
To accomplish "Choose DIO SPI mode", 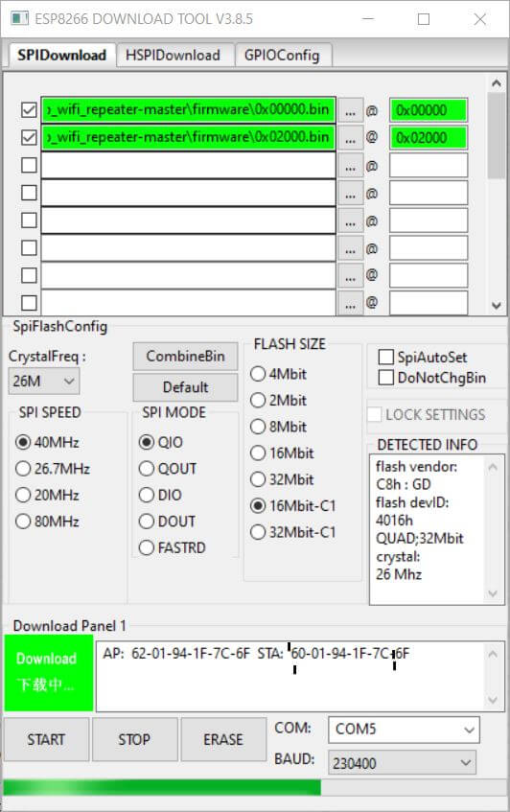I will tap(160, 495).
